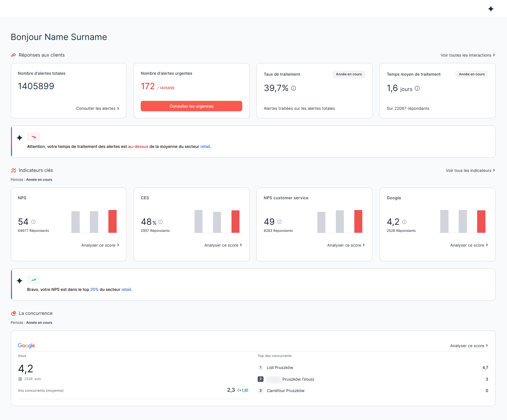Image resolution: width=507 pixels, height=420 pixels.
Task: Select Année en cours tag on Temps moyen
Action: pyautogui.click(x=471, y=74)
